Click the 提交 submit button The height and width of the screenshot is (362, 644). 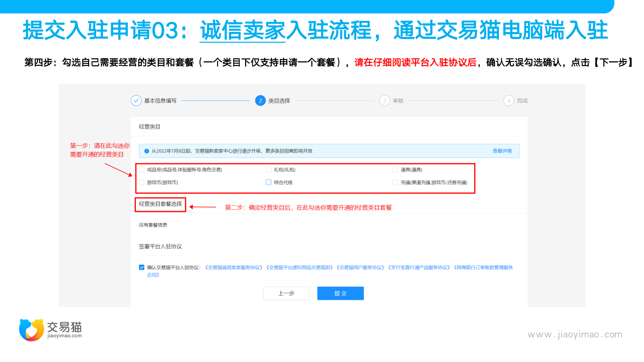coord(340,293)
